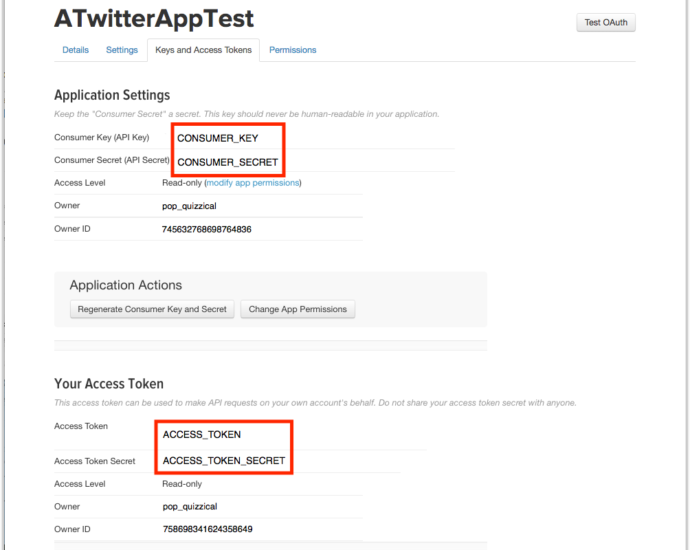690x550 pixels.
Task: Open the Permissions tab
Action: 293,50
